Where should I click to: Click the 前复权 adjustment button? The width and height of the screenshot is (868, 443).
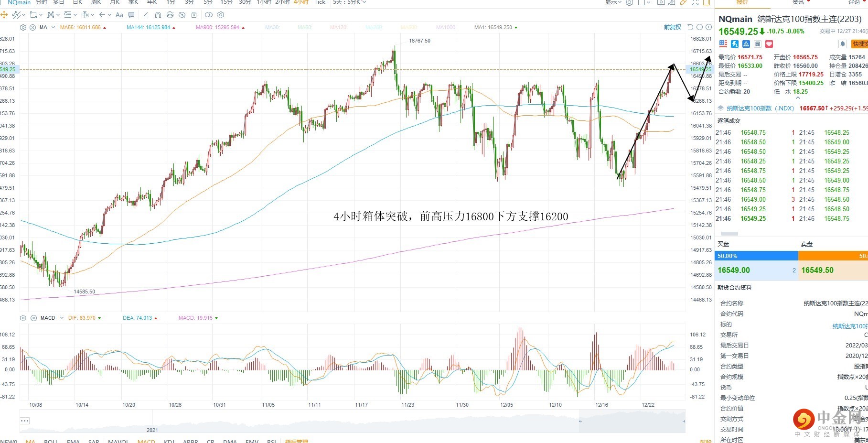click(x=672, y=27)
